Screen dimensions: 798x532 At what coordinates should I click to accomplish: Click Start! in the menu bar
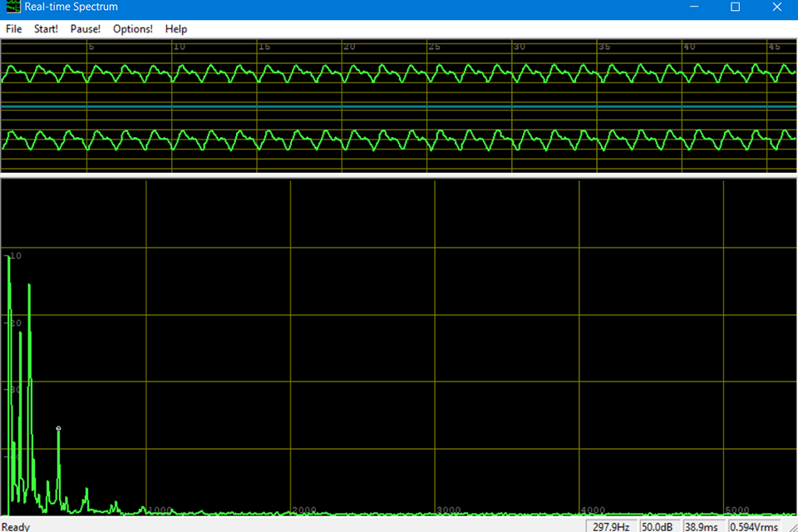pyautogui.click(x=46, y=29)
